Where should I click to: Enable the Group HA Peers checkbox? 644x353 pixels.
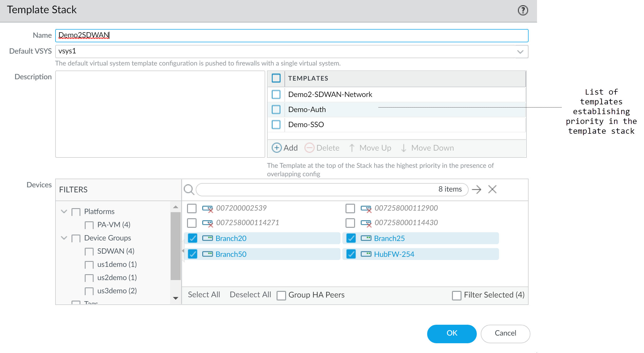pos(281,295)
